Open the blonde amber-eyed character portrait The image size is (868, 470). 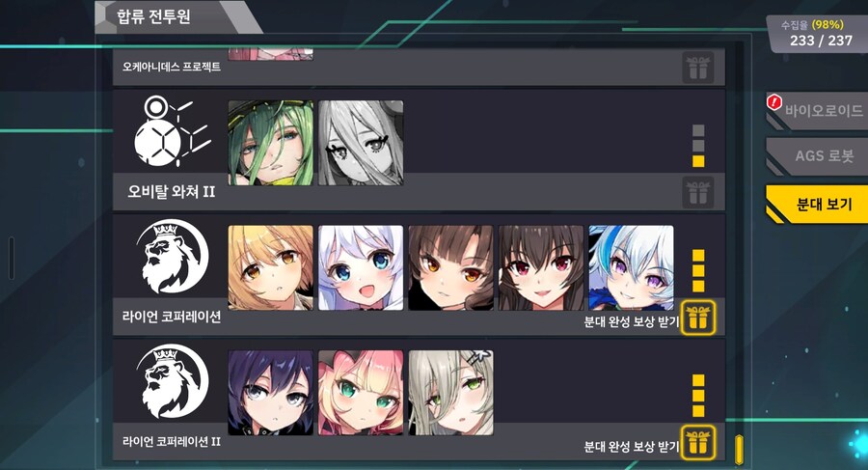coord(271,267)
